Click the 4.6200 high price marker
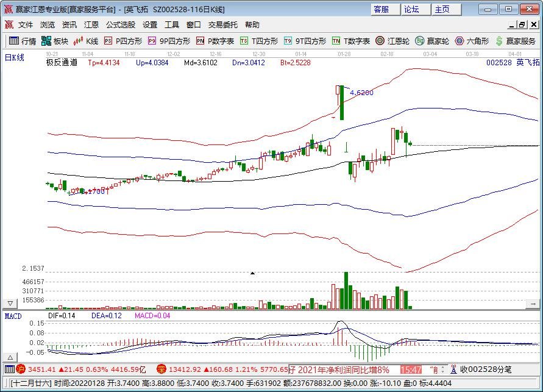The height and width of the screenshot is (392, 543). pos(361,93)
